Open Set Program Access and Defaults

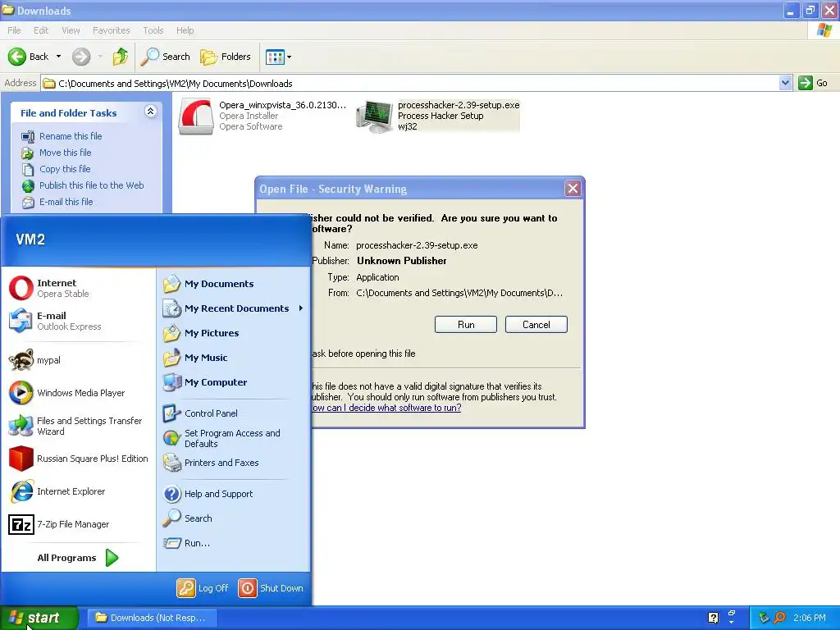point(233,438)
